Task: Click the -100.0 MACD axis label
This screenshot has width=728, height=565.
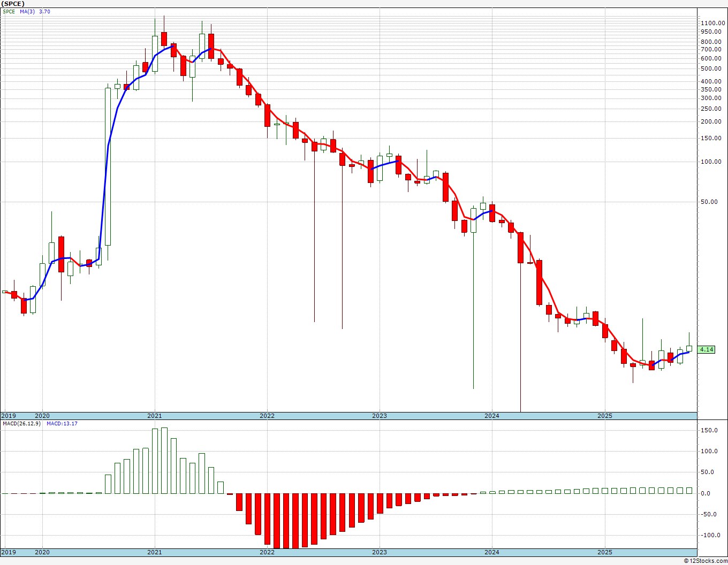Action: 710,535
